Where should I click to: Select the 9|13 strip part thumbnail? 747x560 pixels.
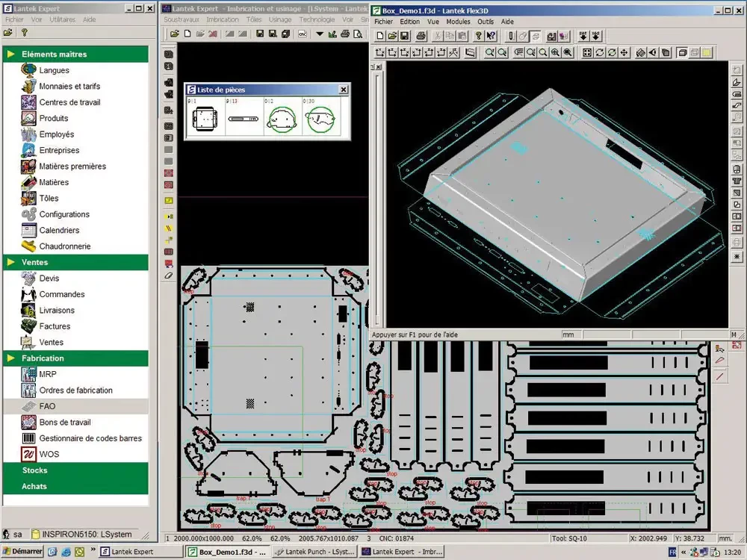click(244, 117)
